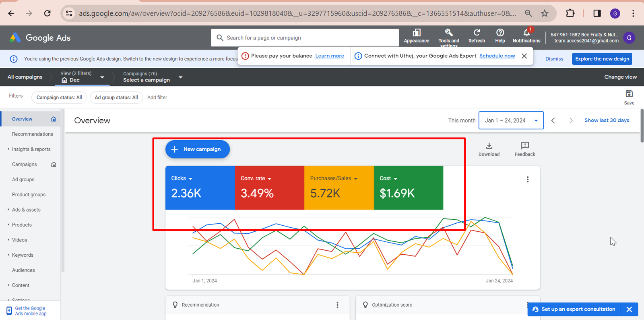Screen dimensions: 644x320
Task: Open Audiences in the sidebar
Action: pyautogui.click(x=23, y=270)
